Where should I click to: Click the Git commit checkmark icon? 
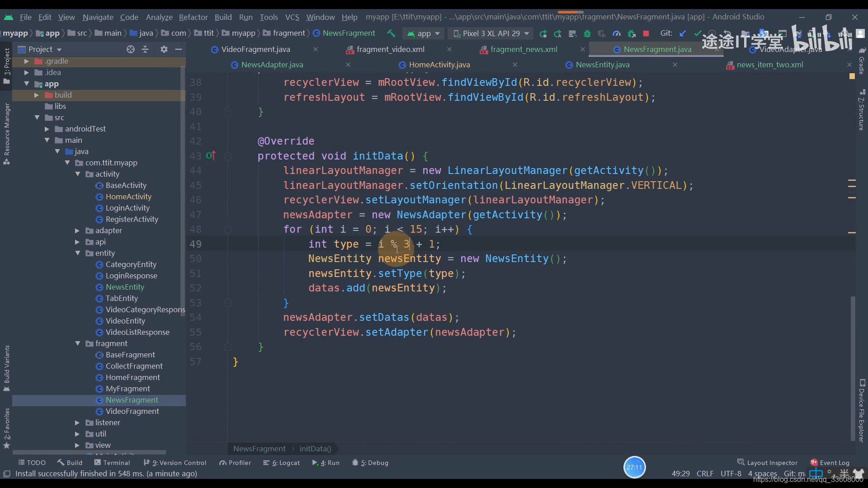click(x=698, y=33)
